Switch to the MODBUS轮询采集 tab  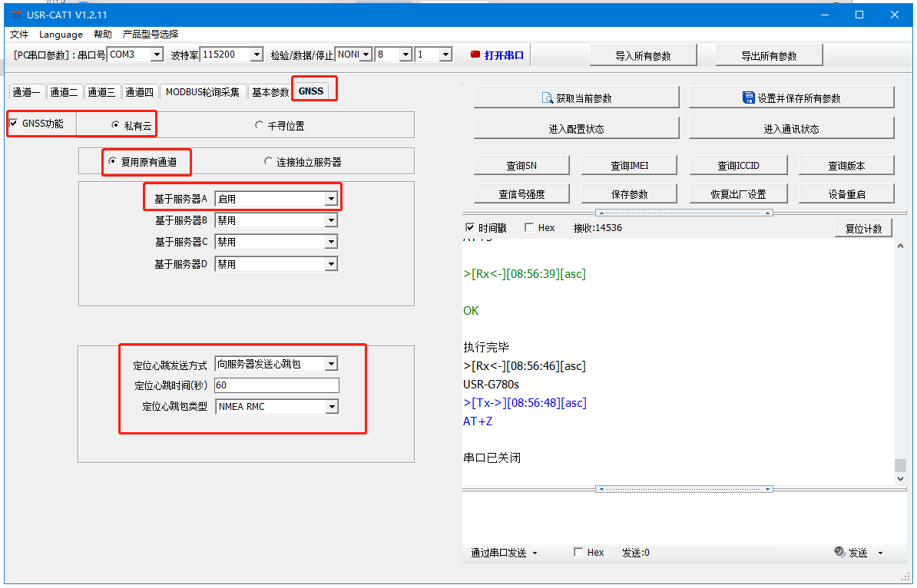click(x=202, y=92)
